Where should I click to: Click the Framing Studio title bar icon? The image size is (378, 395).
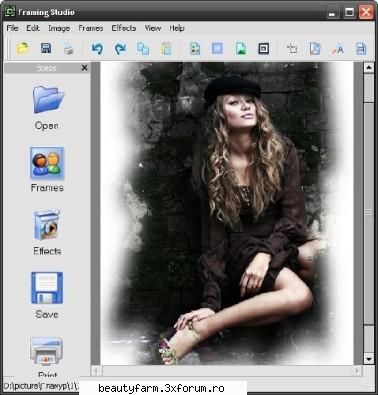pos(10,11)
